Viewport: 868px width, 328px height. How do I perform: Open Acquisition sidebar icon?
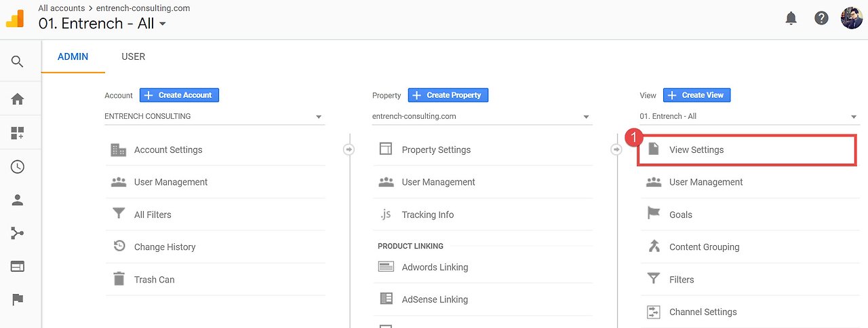coord(18,234)
